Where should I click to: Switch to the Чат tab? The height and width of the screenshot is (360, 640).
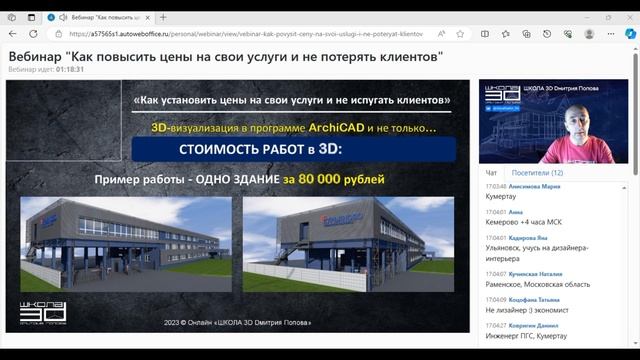(491, 173)
